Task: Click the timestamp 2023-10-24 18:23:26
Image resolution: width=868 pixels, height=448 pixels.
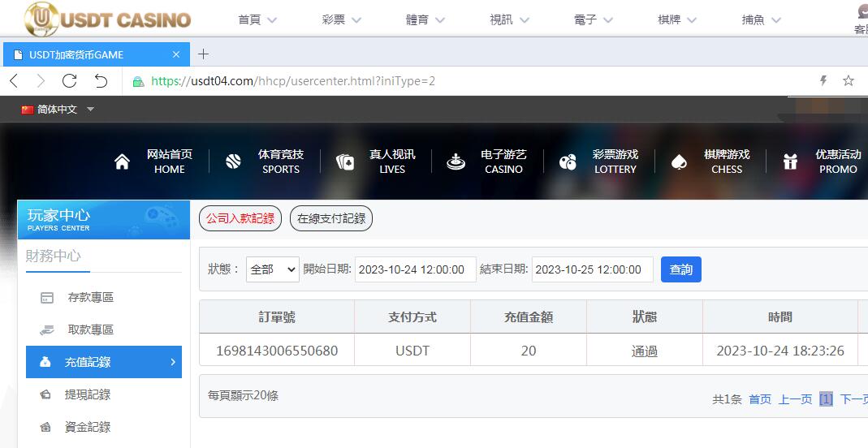Action: [x=780, y=351]
